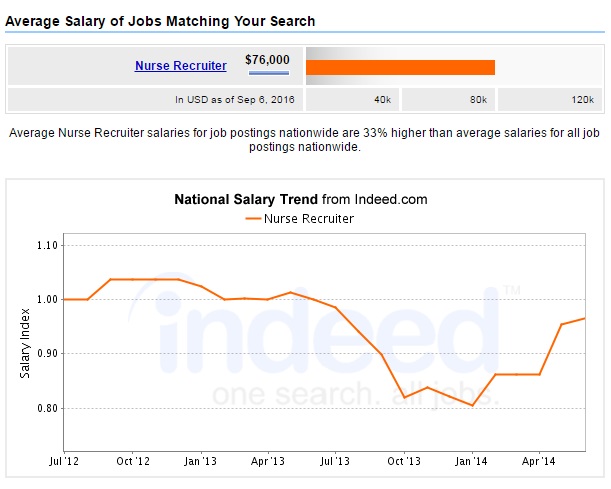
Task: Open the Nurse Recruiter salary link
Action: [x=180, y=66]
